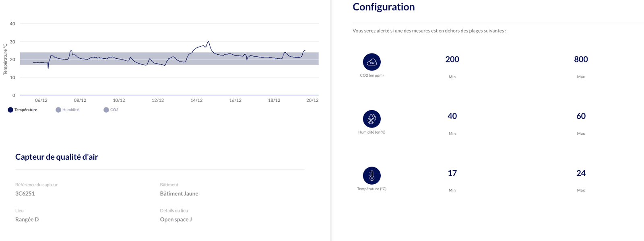Select the CO2 minimum value 200

(452, 59)
